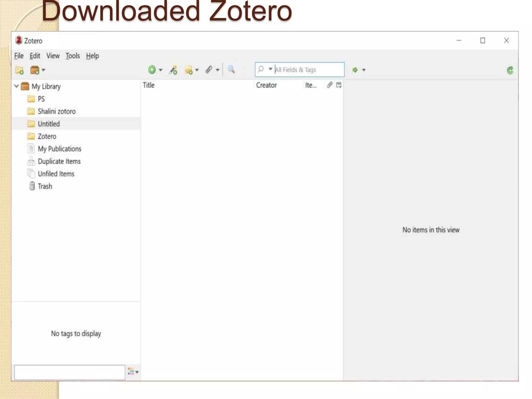532x399 pixels.
Task: Minimize the Zotero window
Action: tap(459, 41)
